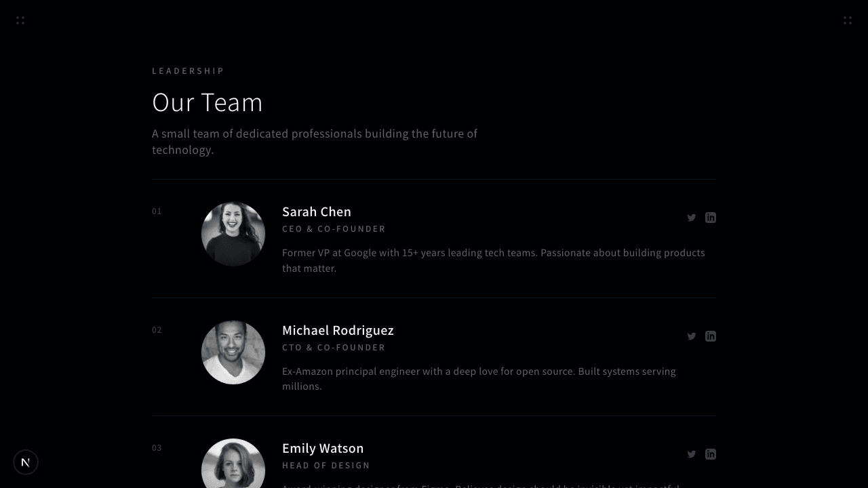
Task: Click the four-dot icon in top-left corner
Action: click(20, 20)
